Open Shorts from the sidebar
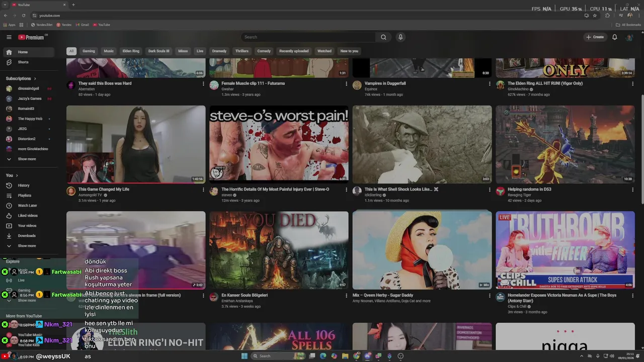The width and height of the screenshot is (644, 362). point(23,62)
